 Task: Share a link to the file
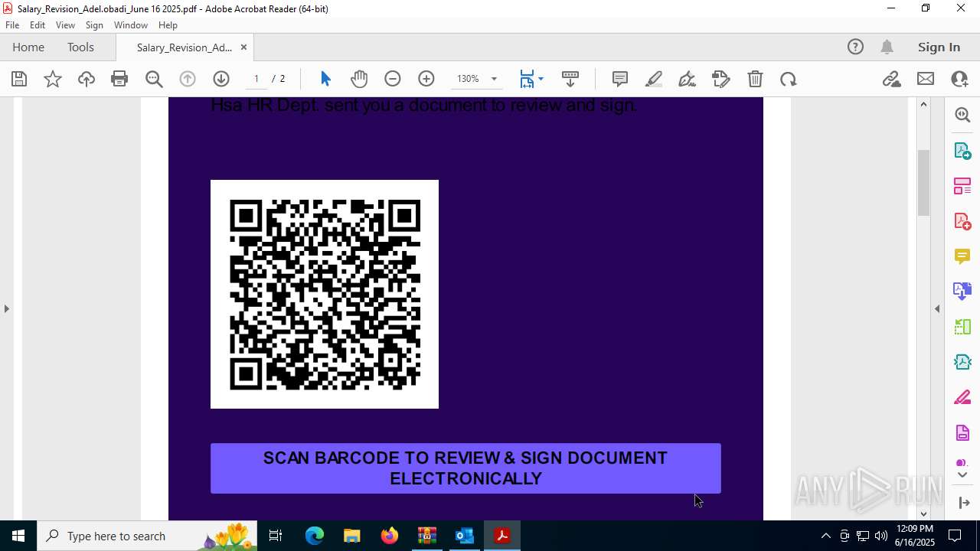892,79
